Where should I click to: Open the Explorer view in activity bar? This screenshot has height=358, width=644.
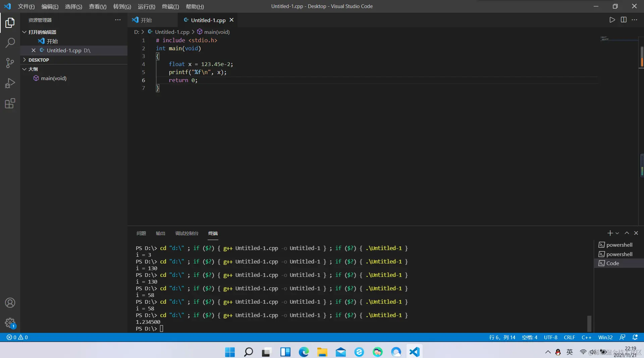coord(10,22)
